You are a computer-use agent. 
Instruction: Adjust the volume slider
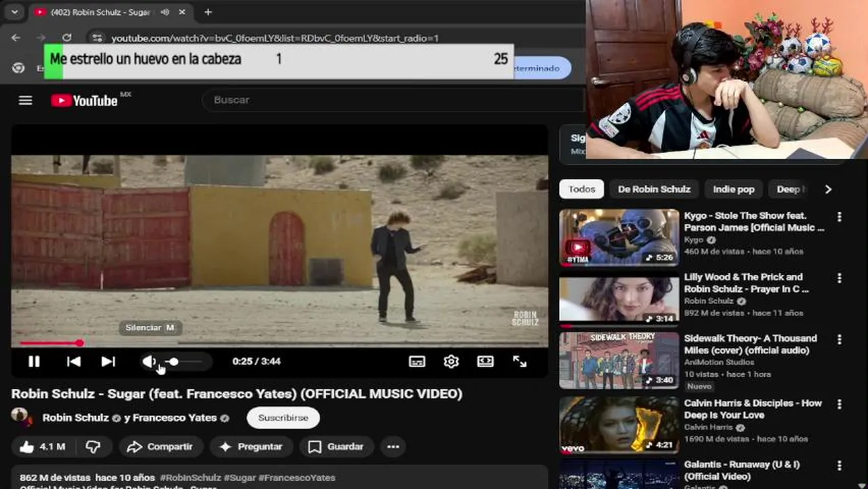(x=185, y=361)
